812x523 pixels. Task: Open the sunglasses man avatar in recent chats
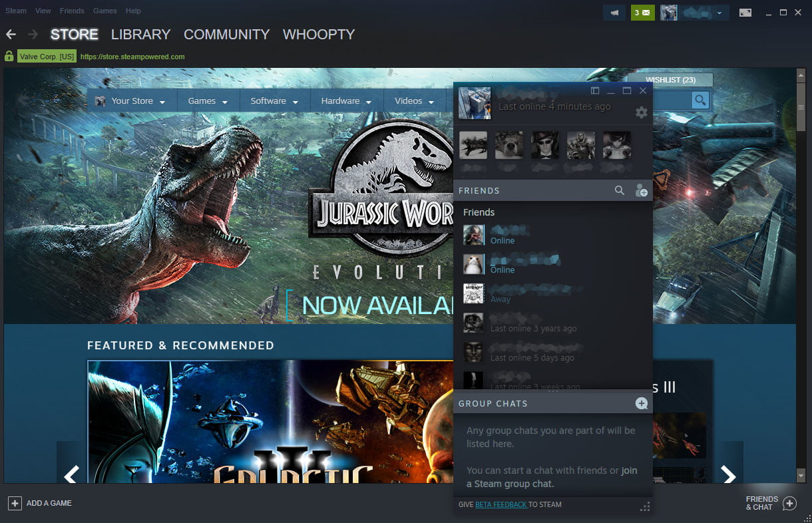pos(545,145)
